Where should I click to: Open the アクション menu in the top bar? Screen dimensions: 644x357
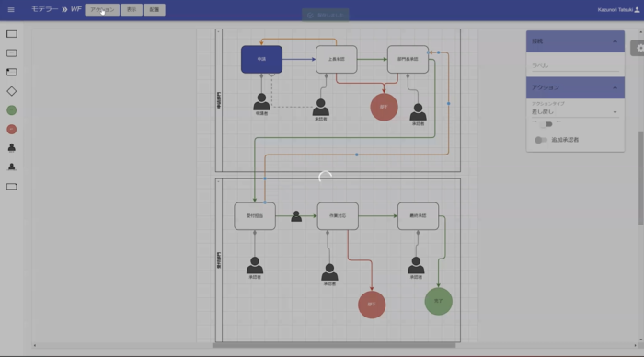coord(102,10)
